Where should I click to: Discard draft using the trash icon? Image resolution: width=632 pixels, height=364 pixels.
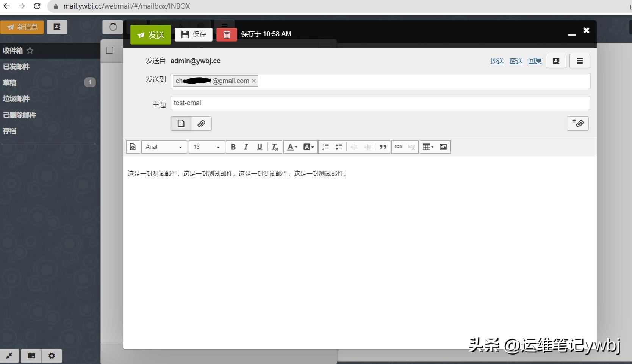pos(226,34)
